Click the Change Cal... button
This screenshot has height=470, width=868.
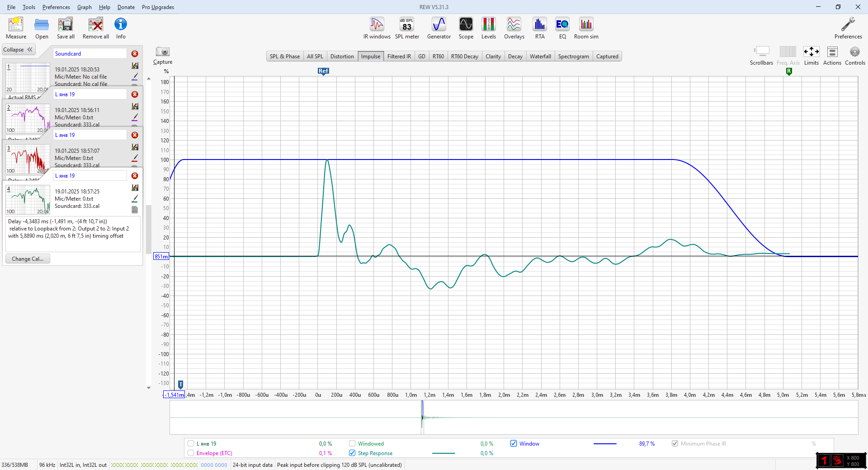coord(28,259)
